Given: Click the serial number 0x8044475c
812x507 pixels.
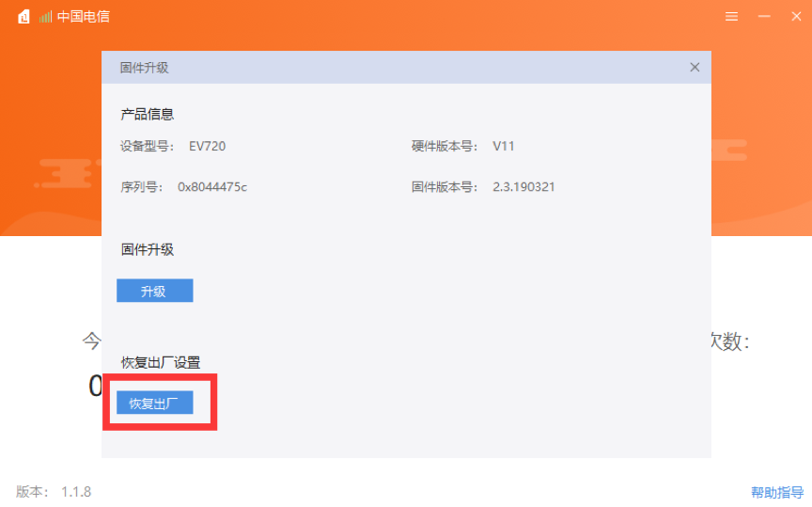Looking at the screenshot, I should coord(212,186).
